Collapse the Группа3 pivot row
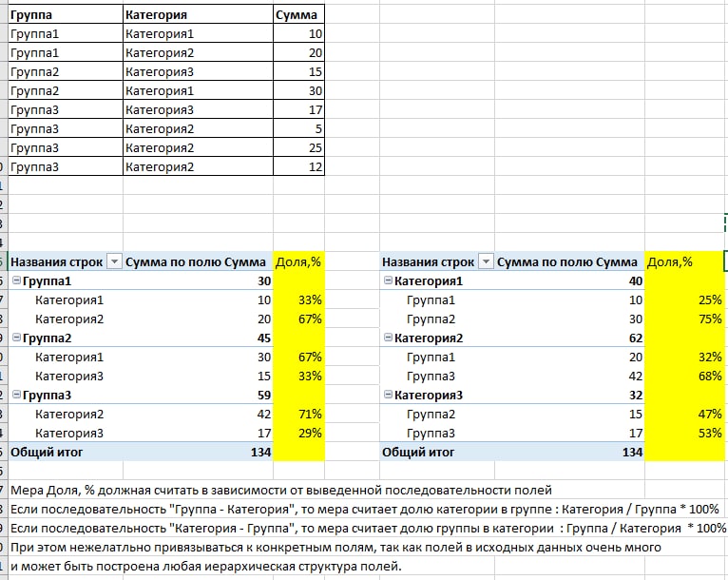The image size is (728, 580). tap(16, 395)
